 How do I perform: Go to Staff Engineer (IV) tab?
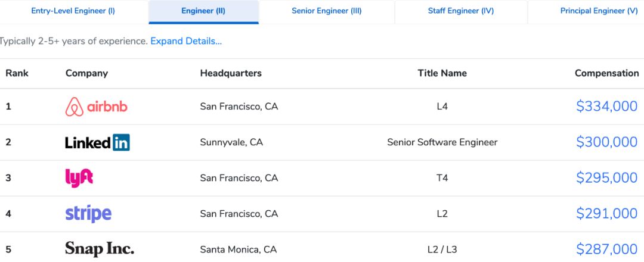tap(462, 11)
